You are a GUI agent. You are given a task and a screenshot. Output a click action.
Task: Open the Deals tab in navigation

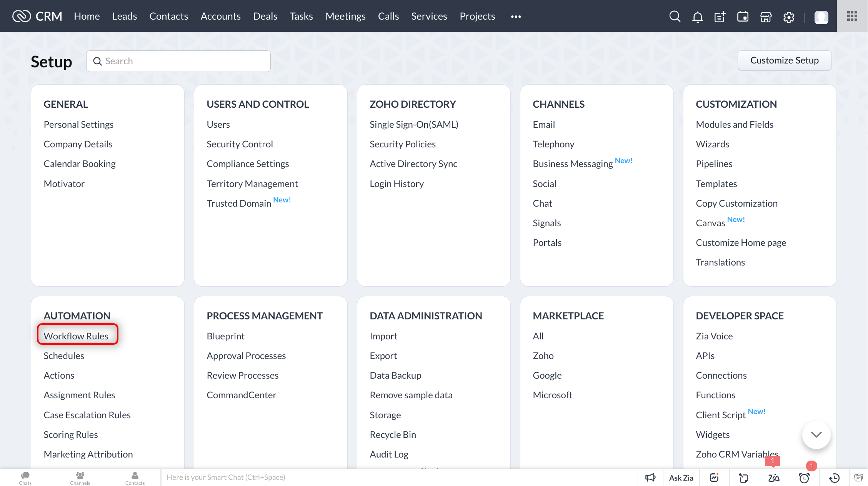[265, 15]
